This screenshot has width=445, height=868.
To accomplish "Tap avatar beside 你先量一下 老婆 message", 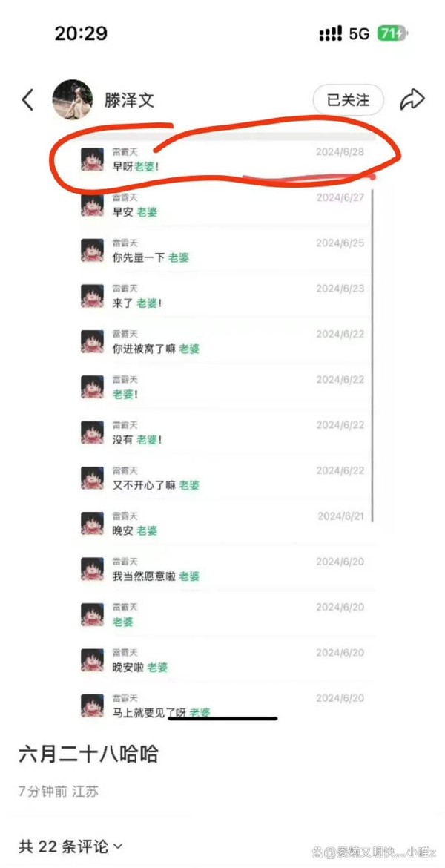I will (92, 250).
